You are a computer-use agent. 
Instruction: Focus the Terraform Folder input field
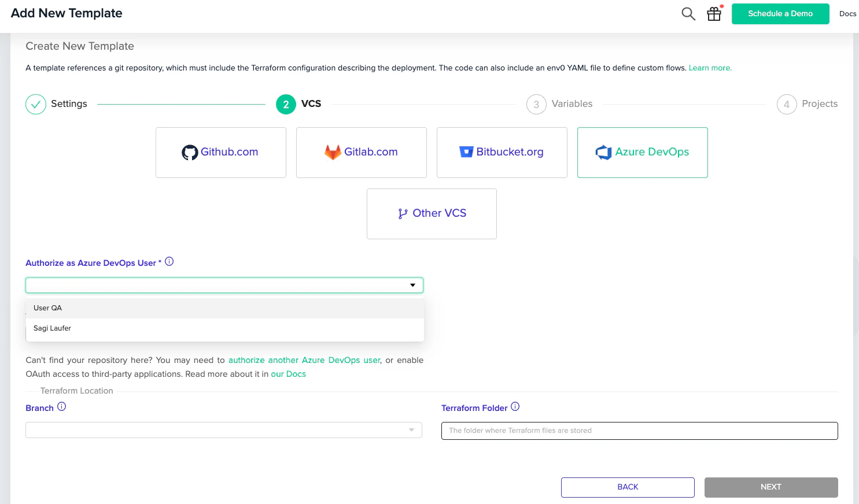pyautogui.click(x=640, y=431)
